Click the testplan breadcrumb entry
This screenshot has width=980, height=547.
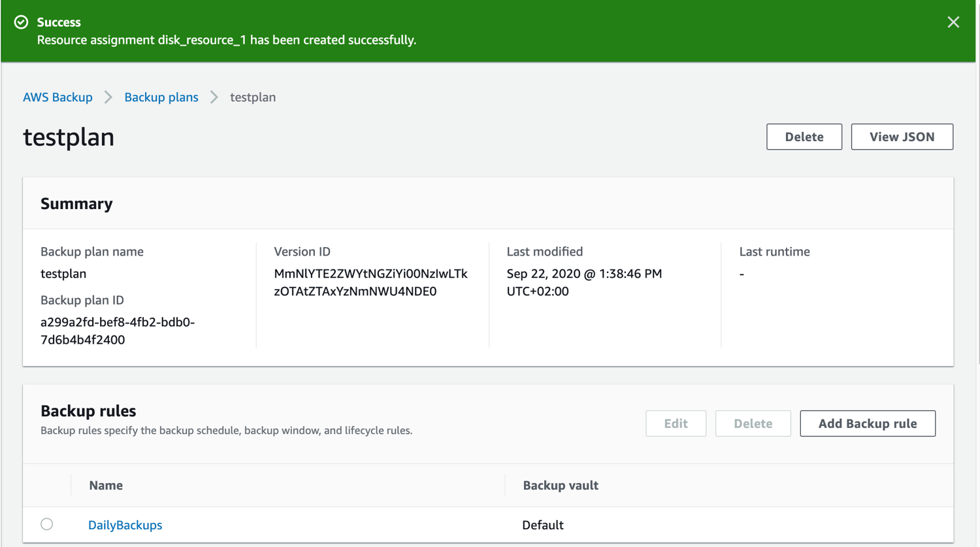[x=252, y=97]
